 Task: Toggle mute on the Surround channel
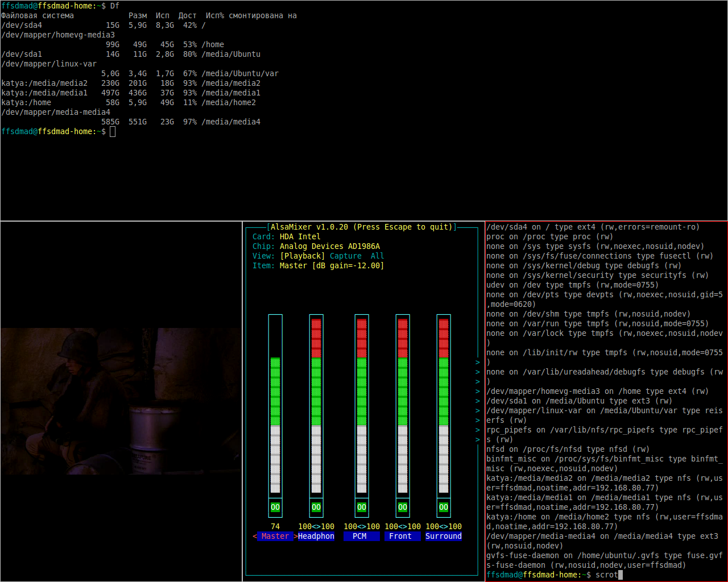(x=444, y=507)
